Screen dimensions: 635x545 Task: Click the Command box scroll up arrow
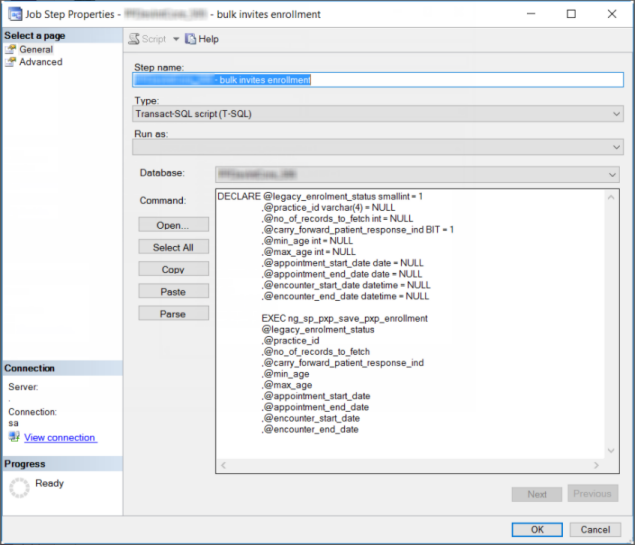[611, 197]
